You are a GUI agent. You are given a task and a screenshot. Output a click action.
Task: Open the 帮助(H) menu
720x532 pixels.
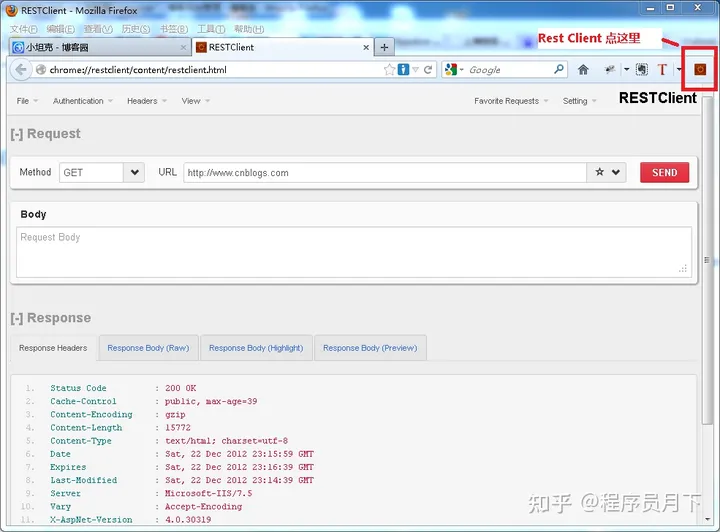(249, 29)
